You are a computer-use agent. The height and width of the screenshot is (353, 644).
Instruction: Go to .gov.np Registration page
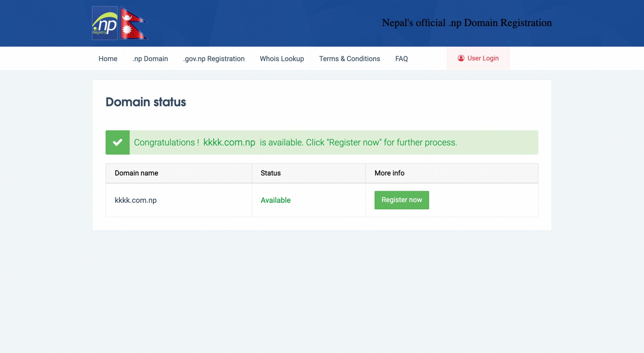(214, 58)
